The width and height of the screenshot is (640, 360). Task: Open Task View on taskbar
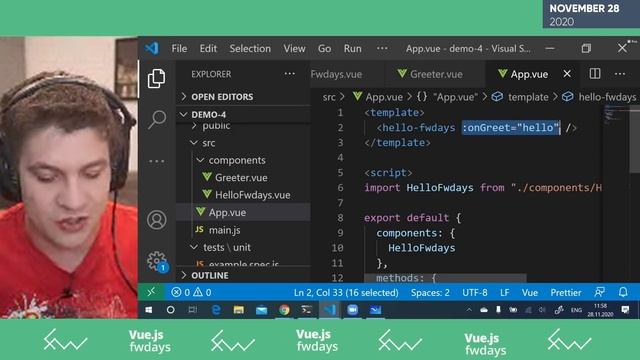coord(192,310)
